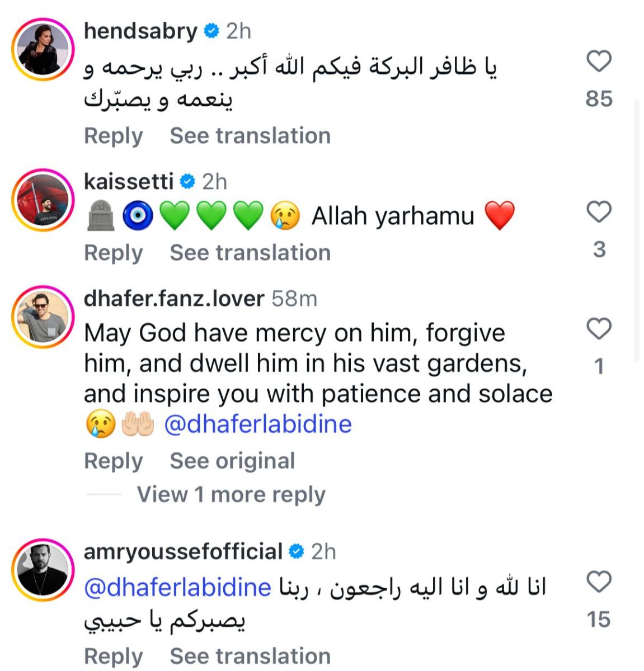This screenshot has width=644, height=671.
Task: Reply to hendsabry's comment
Action: pos(113,135)
